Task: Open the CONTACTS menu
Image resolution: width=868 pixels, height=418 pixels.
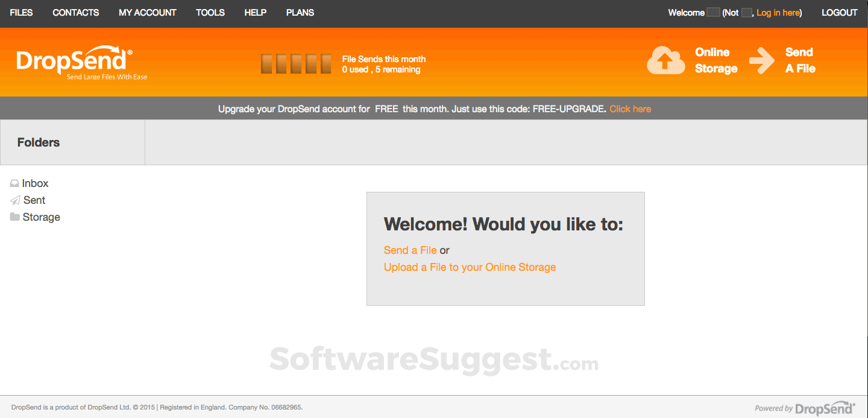Action: (x=76, y=13)
